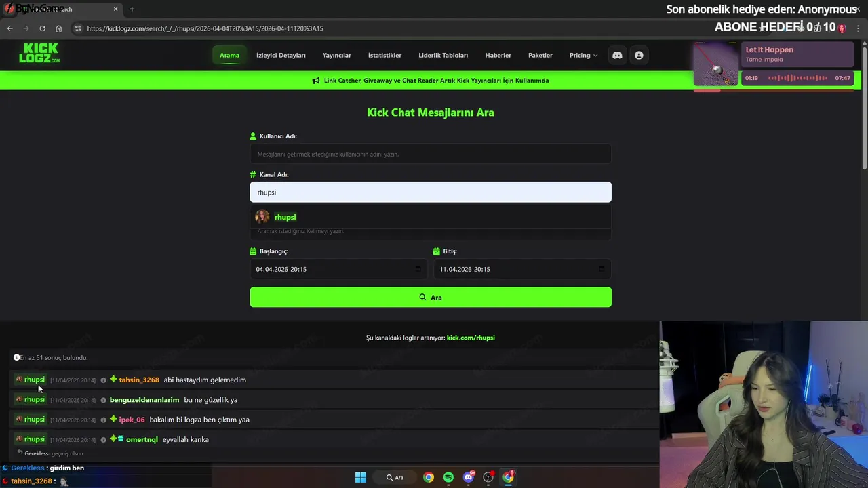Go back with the browser back arrow
The height and width of the screenshot is (488, 868).
coord(9,28)
